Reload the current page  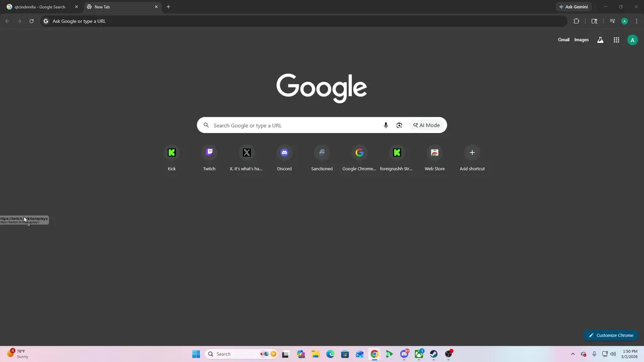(x=31, y=21)
